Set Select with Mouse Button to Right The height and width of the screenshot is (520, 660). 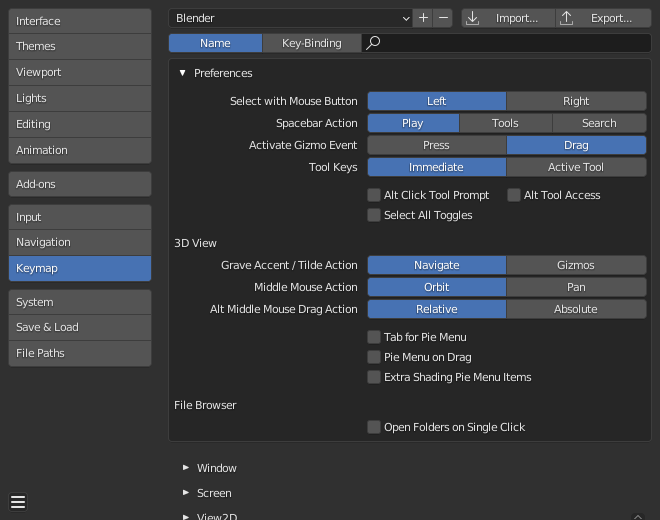[x=576, y=101]
